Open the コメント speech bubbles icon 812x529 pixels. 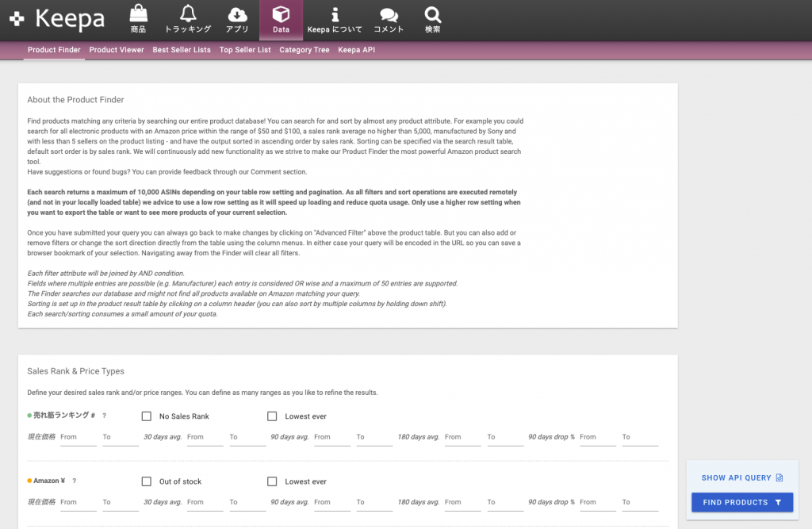tap(389, 15)
